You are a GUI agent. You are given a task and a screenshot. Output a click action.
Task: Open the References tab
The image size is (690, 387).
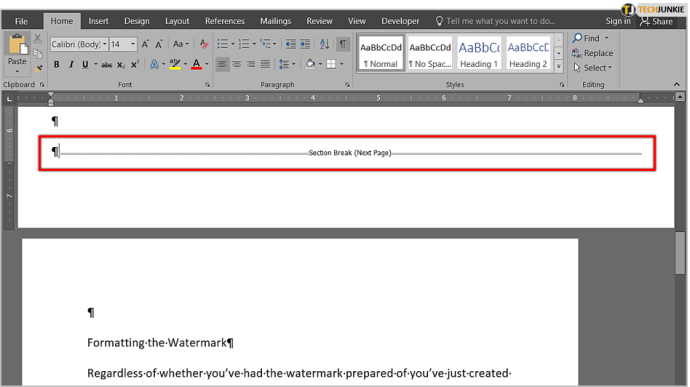[224, 21]
